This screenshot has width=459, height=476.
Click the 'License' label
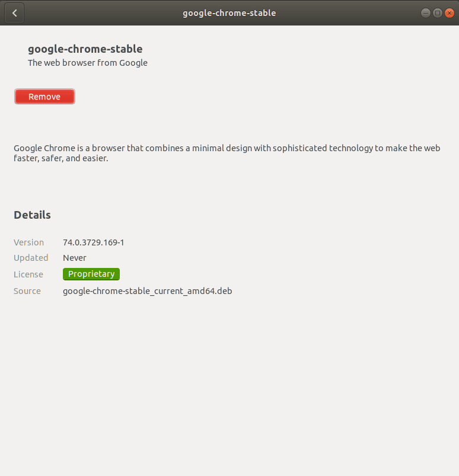click(x=28, y=274)
